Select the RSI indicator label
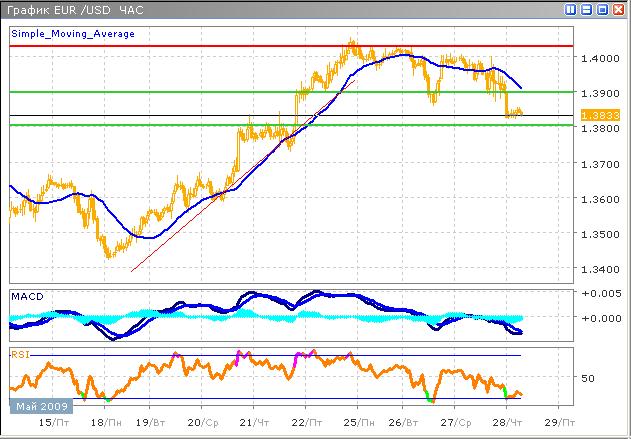The width and height of the screenshot is (631, 439). (x=21, y=354)
